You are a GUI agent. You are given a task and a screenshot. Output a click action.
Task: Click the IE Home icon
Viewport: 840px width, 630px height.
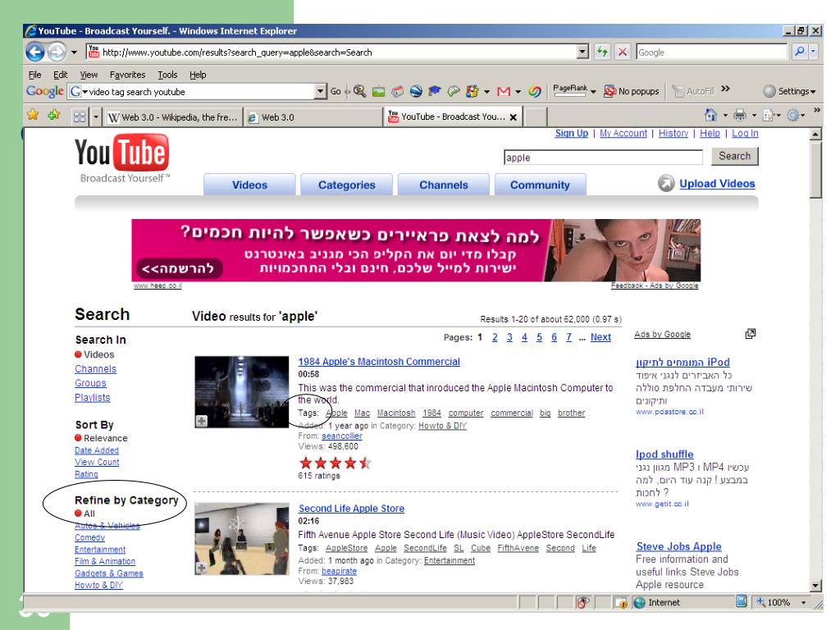tap(711, 115)
